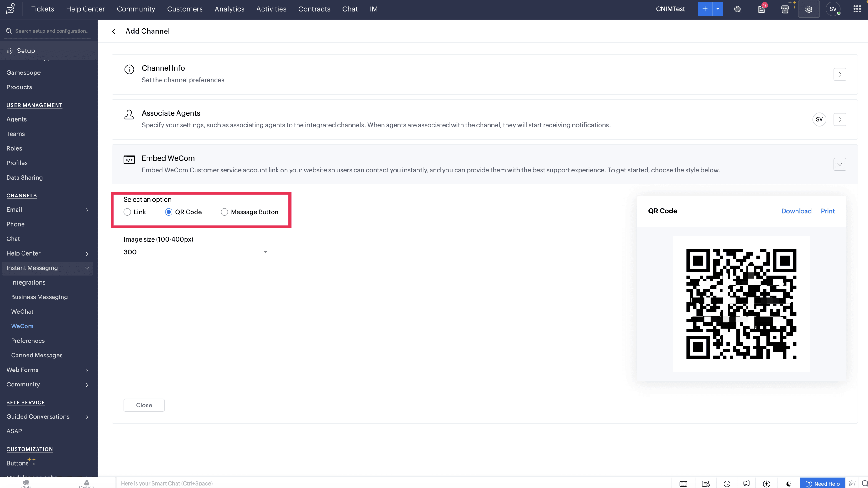
Task: Collapse the Embed WeCom section chevron
Action: tap(839, 164)
